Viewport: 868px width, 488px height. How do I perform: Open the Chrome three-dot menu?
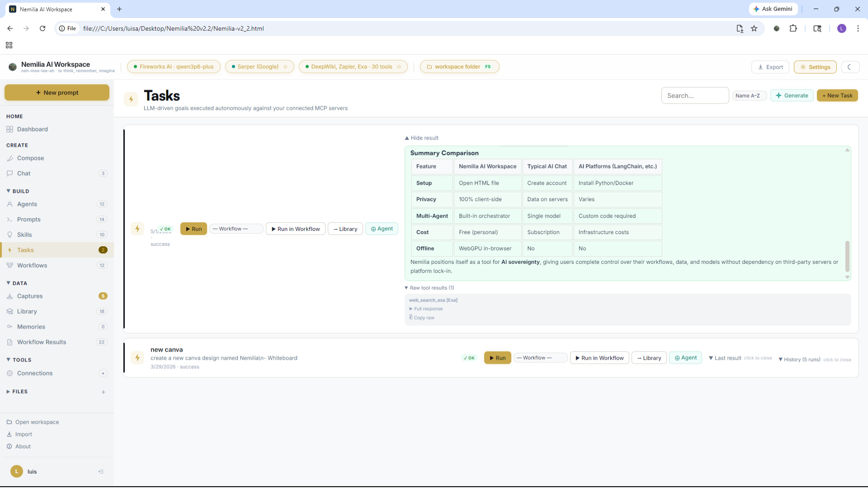[858, 28]
